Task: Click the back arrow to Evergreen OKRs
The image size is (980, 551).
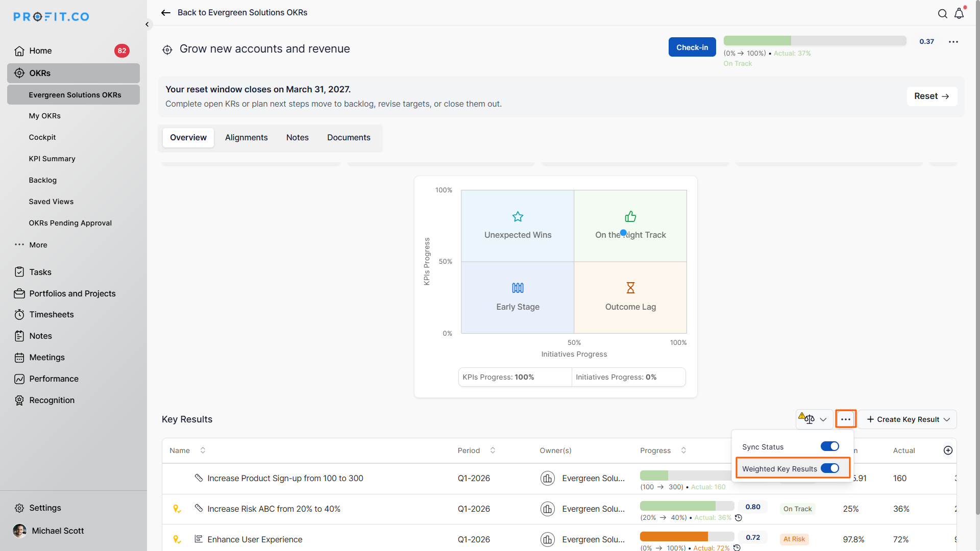Action: tap(166, 13)
